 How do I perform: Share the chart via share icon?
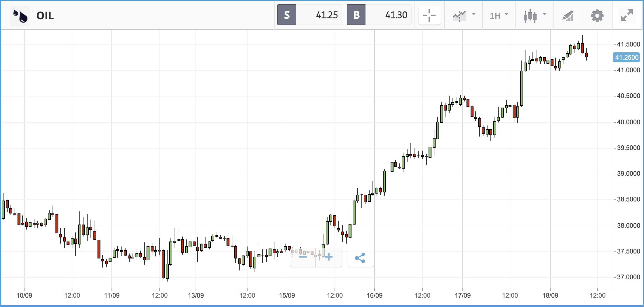(360, 258)
